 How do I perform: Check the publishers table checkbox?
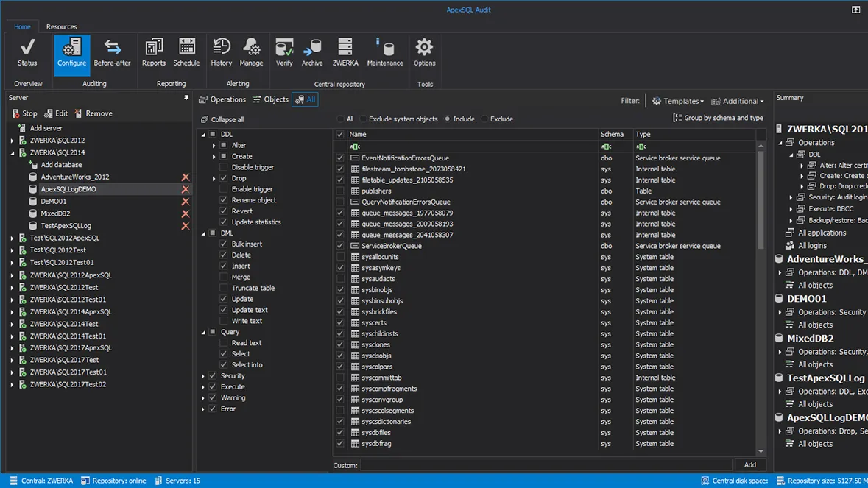[x=340, y=191]
